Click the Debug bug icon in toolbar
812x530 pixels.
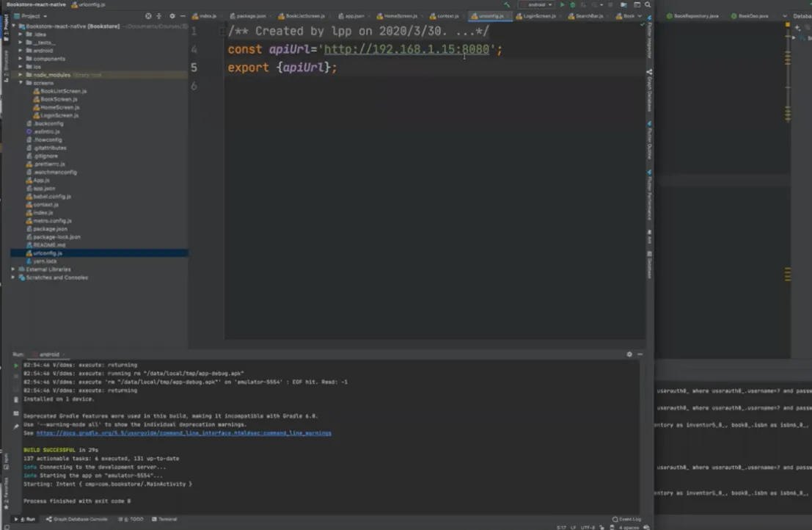click(573, 4)
